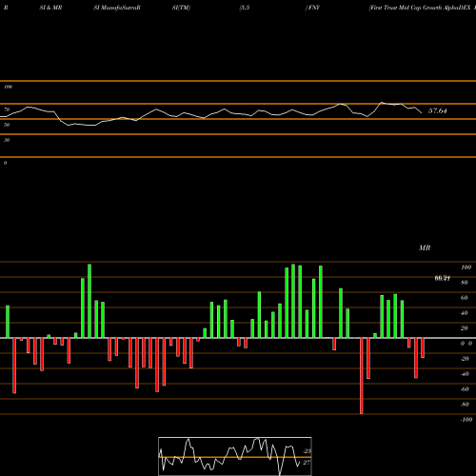Click the 'First Trust Mid Cap Growth AlphaDEX' title
Screen dimensions: 476x476
point(420,8)
